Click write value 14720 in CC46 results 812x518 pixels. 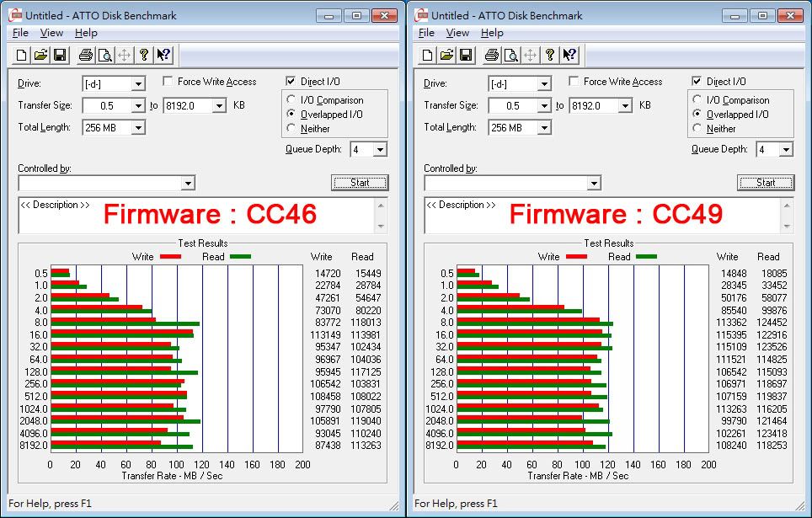(328, 274)
